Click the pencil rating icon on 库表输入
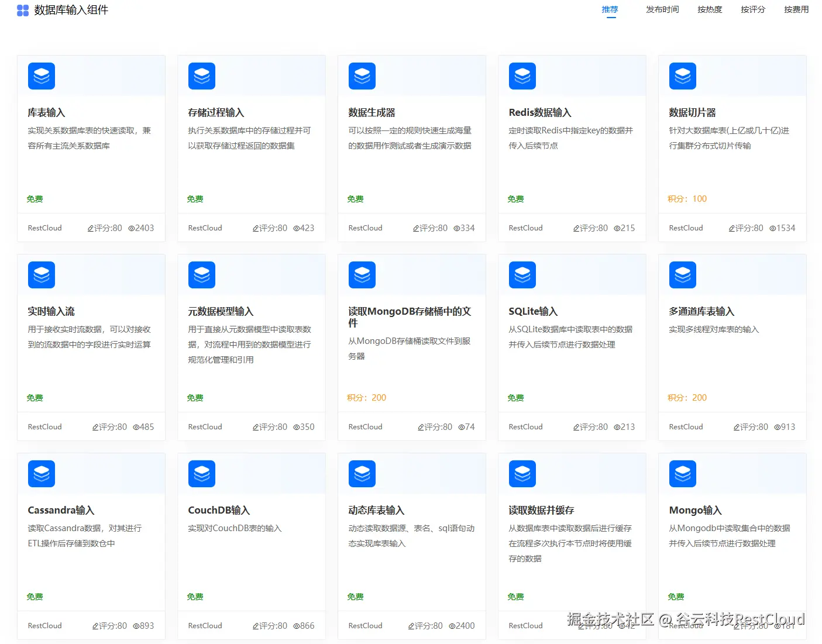Viewport: 822px width, 644px height. 91,228
